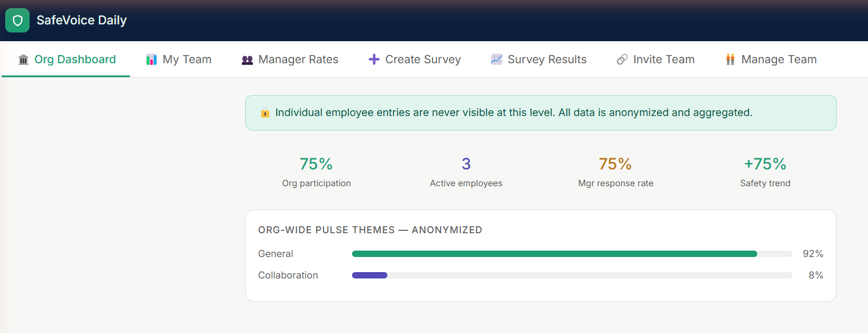Click the 92% General percentage
This screenshot has width=868, height=333.
813,254
